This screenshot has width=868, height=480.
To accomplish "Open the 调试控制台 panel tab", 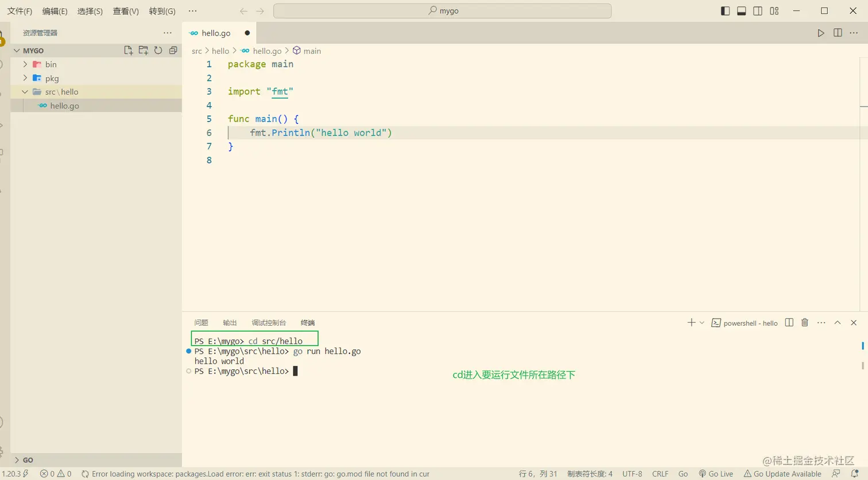I will click(269, 323).
